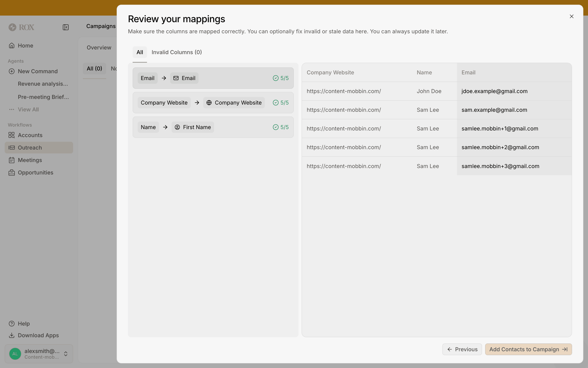Click the website URL in John Doe row
This screenshot has width=588, height=368.
pos(344,91)
